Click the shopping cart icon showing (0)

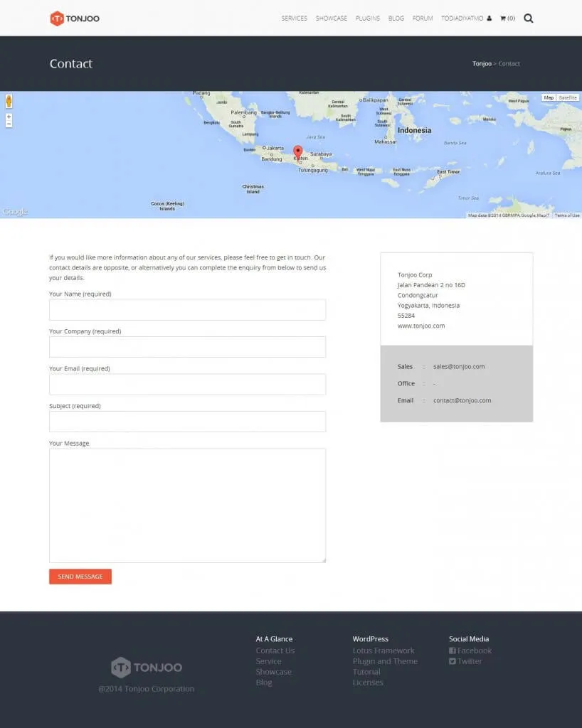pyautogui.click(x=507, y=18)
